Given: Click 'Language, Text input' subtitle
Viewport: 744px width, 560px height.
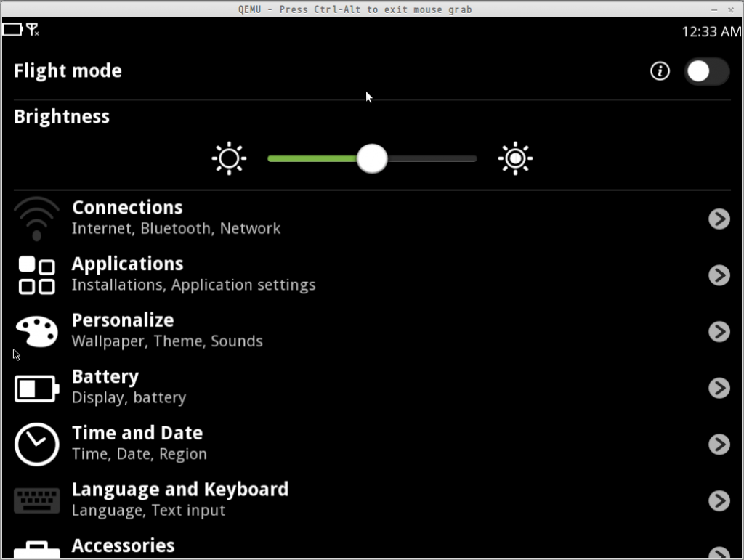Looking at the screenshot, I should 148,511.
